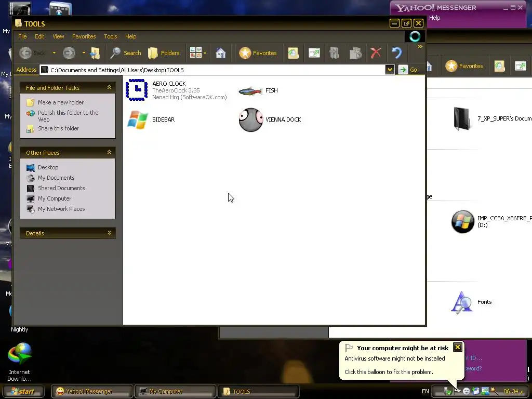
Task: Open Favorites from TOOLS window toolbar
Action: (258, 53)
